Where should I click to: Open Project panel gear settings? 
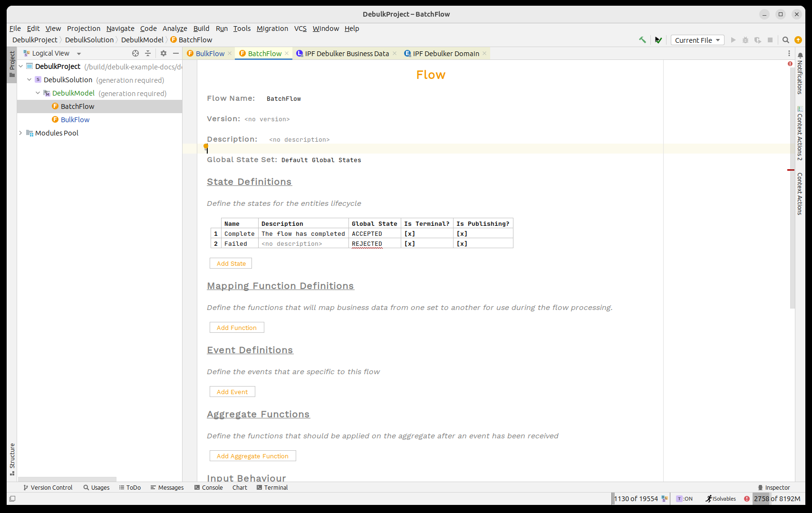tap(164, 53)
